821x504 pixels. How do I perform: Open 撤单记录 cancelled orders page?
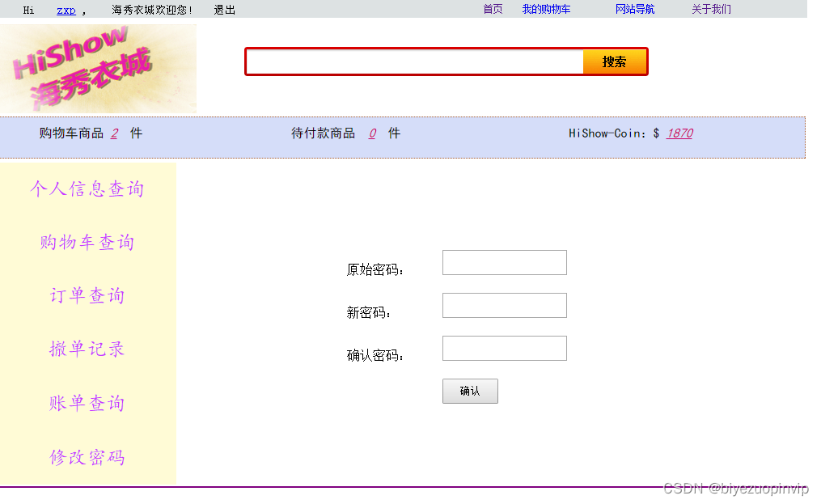[x=85, y=349]
